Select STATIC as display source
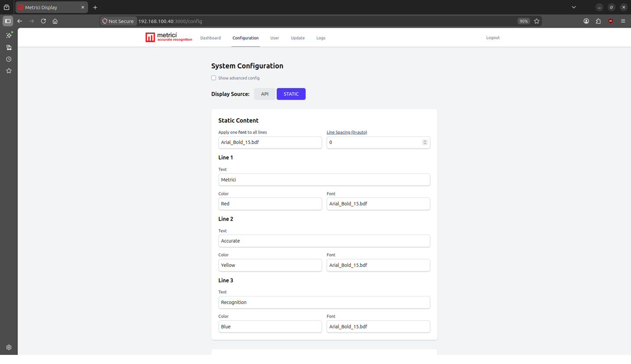631x364 pixels. tap(291, 94)
